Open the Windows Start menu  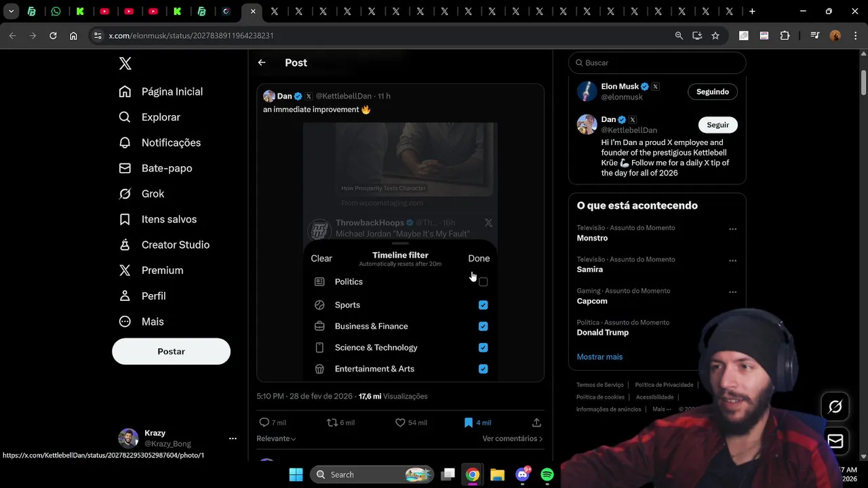296,474
